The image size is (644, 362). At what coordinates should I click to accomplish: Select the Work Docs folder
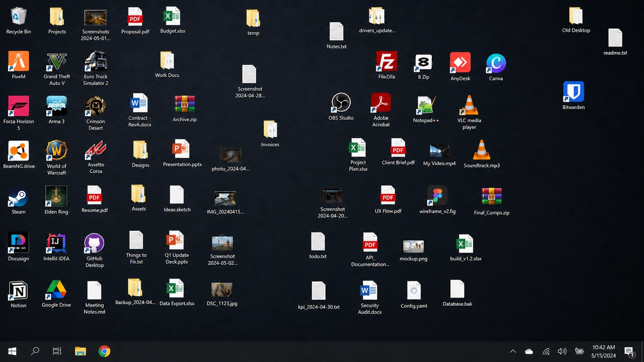pyautogui.click(x=167, y=61)
